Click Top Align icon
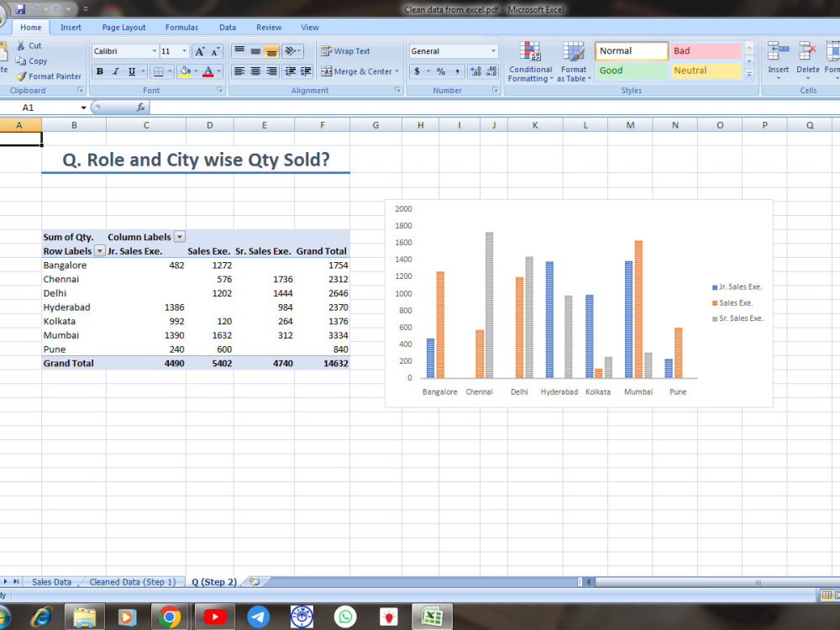The width and height of the screenshot is (840, 630). 239,51
